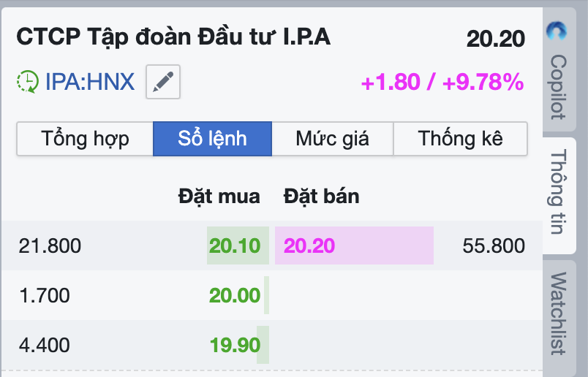Show the Watchlist side tab
Screen dimensions: 588x377
559,313
